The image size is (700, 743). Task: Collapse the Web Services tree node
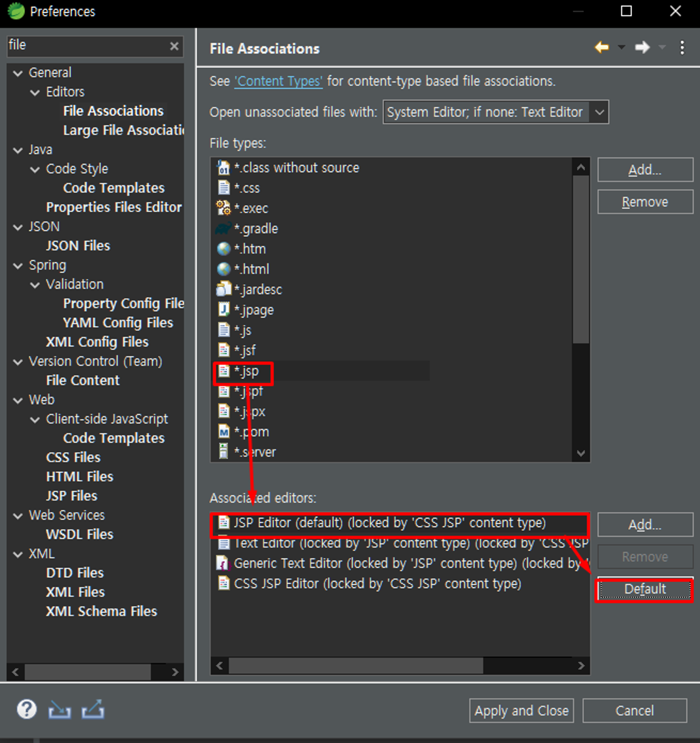click(18, 516)
